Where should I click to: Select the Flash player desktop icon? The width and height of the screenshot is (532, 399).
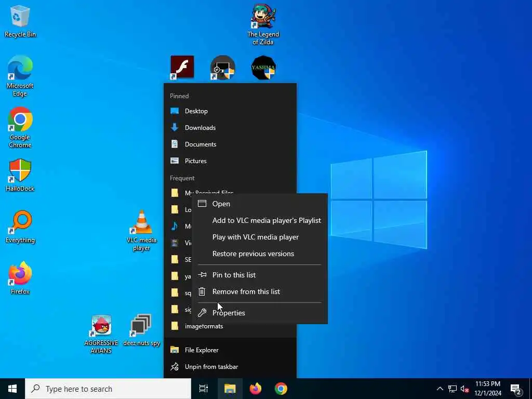point(182,67)
